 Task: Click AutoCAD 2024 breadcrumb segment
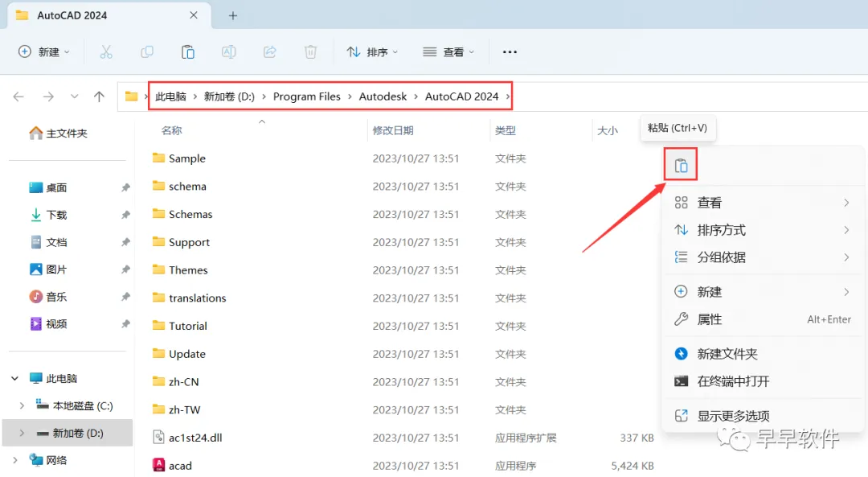tap(461, 97)
